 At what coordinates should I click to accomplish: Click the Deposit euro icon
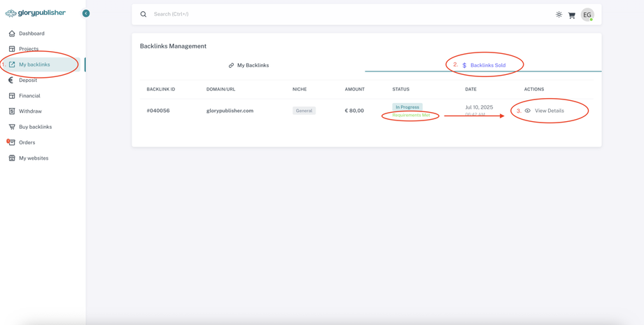point(11,80)
